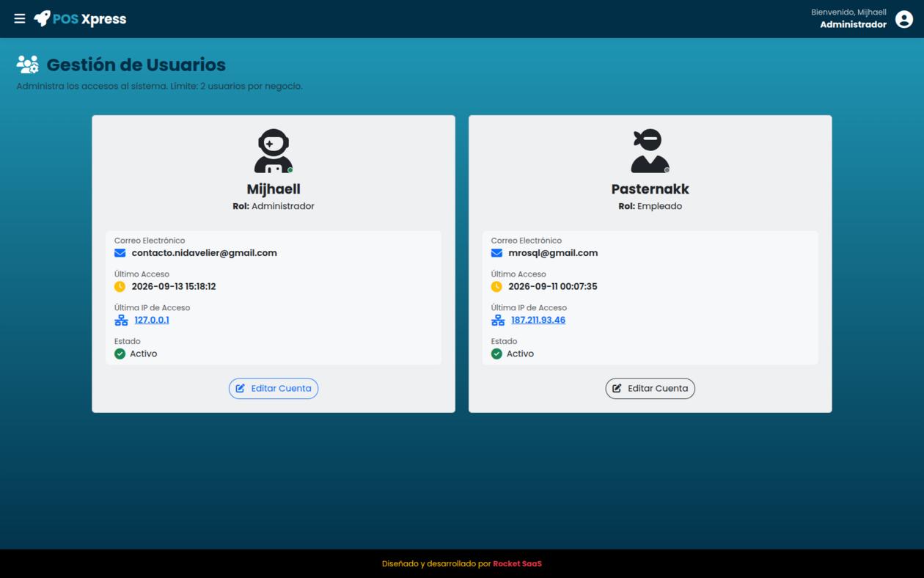The width and height of the screenshot is (924, 578).
Task: Click the network icon beside 187.211.93.46
Action: point(498,321)
